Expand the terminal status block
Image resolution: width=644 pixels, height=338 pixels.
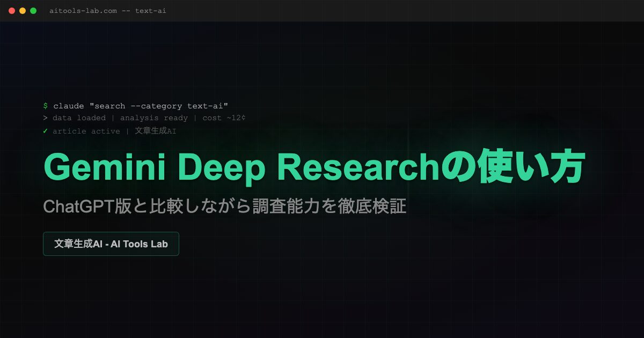(145, 118)
